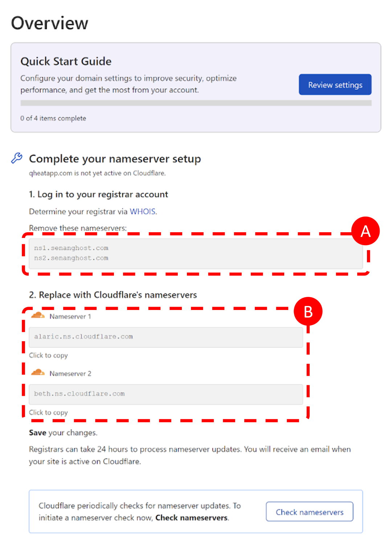Click the red circle A annotation marker
This screenshot has height=548, width=392.
365,231
